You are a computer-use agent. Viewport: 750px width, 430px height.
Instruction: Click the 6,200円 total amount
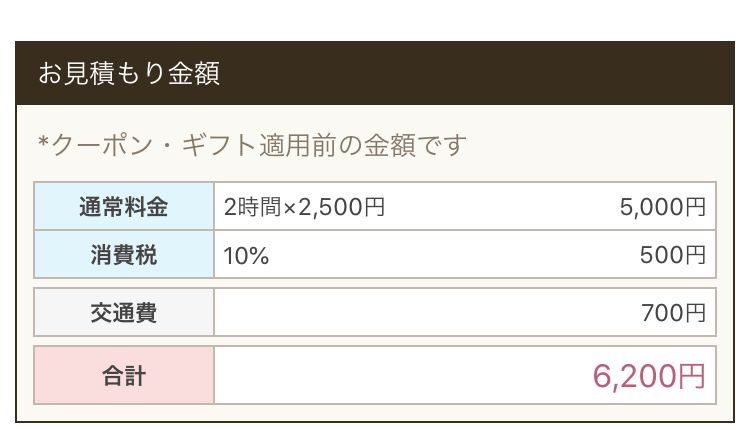(649, 376)
